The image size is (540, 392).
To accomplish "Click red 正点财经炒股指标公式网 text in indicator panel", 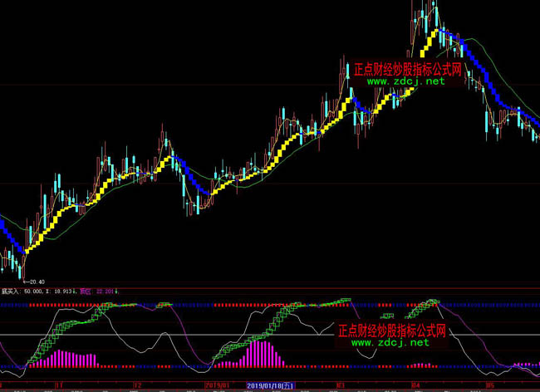I will (x=391, y=331).
